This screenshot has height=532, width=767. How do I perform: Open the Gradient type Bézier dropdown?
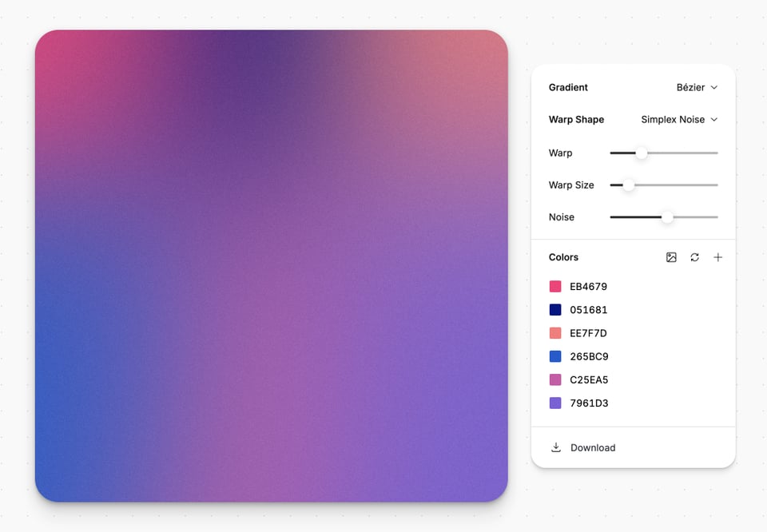coord(697,87)
